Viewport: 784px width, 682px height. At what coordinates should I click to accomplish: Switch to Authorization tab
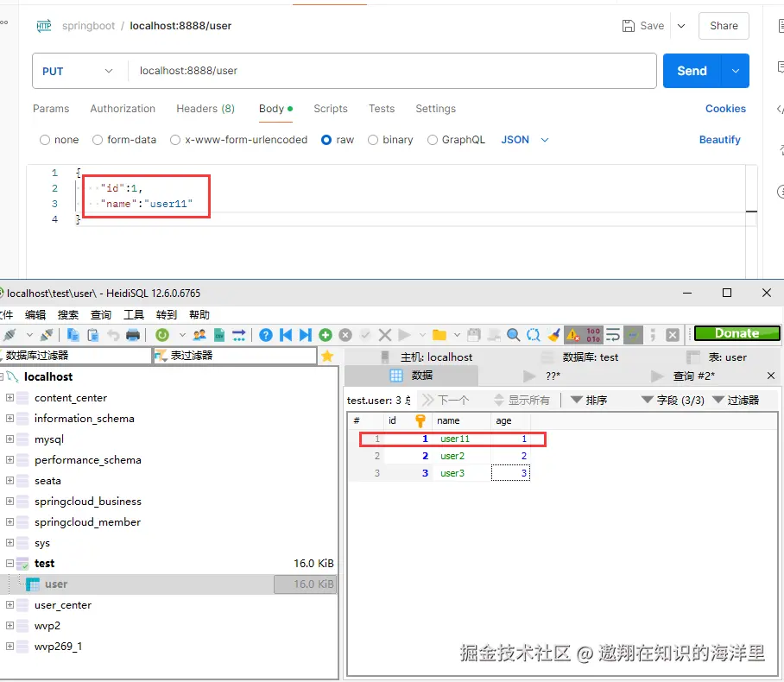point(123,109)
